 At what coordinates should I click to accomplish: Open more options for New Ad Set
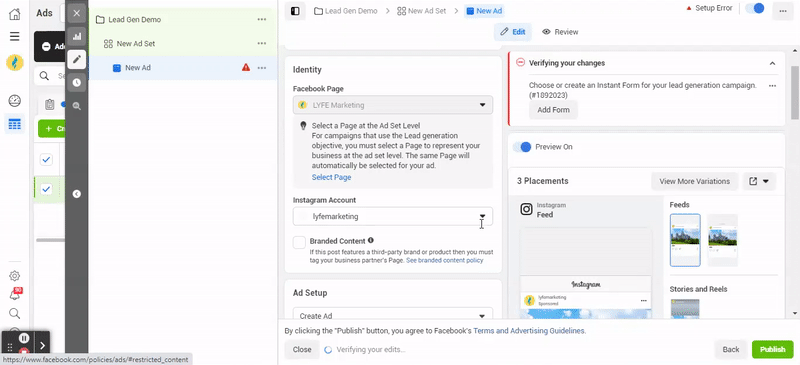(262, 43)
